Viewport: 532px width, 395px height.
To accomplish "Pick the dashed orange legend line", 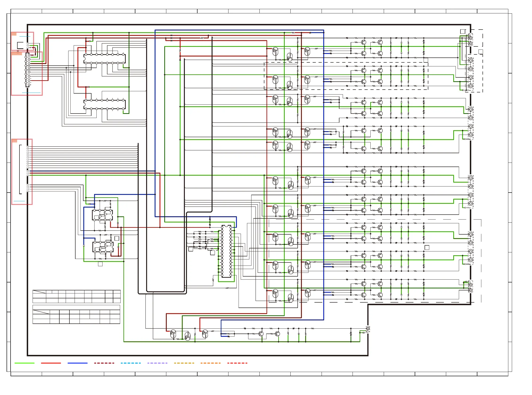I will 210,363.
